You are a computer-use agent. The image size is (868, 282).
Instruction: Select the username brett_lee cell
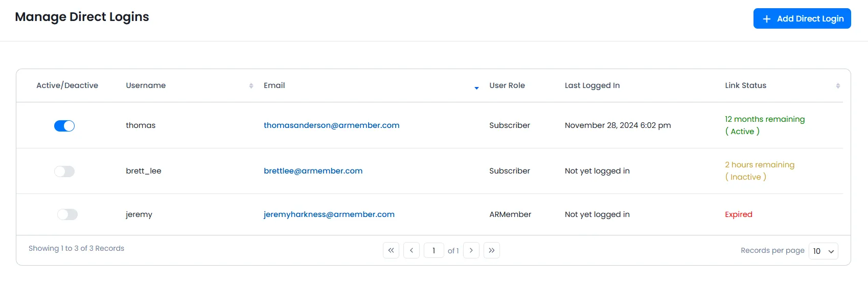144,171
